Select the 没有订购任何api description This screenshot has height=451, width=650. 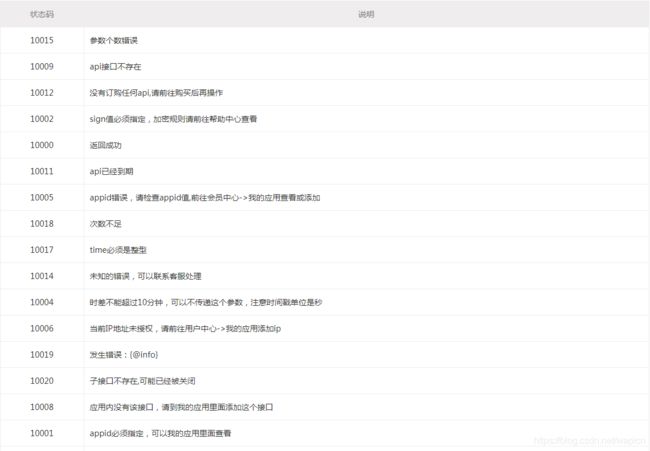point(156,92)
